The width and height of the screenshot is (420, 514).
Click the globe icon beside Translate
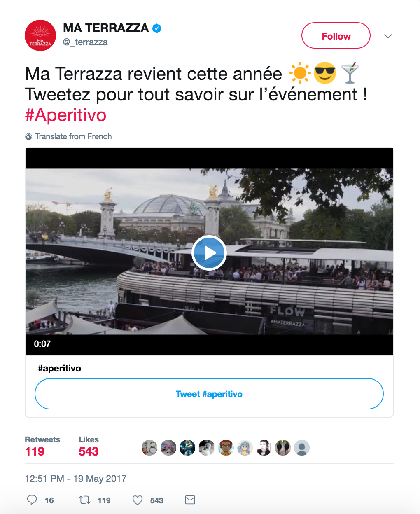(x=29, y=137)
